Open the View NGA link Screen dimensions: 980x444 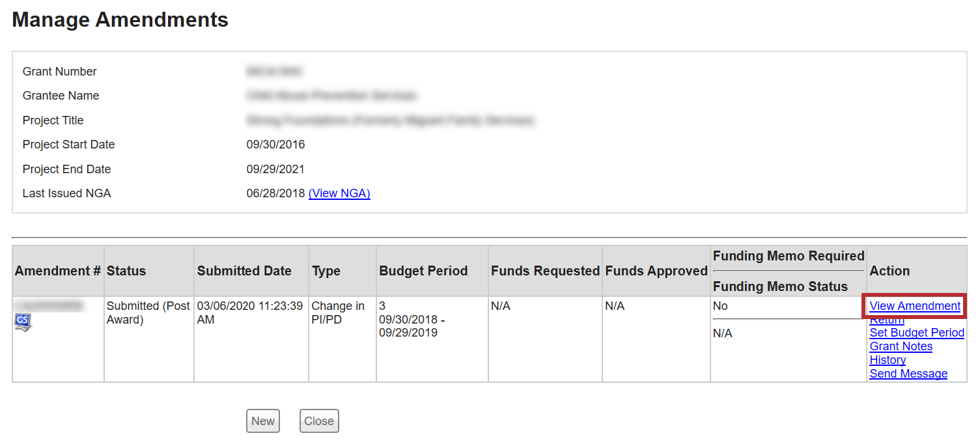coord(339,193)
